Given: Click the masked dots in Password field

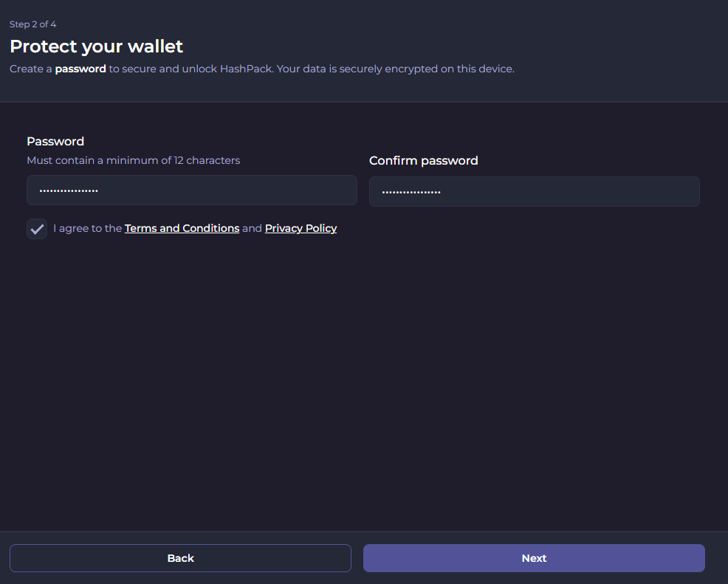Looking at the screenshot, I should [x=69, y=191].
